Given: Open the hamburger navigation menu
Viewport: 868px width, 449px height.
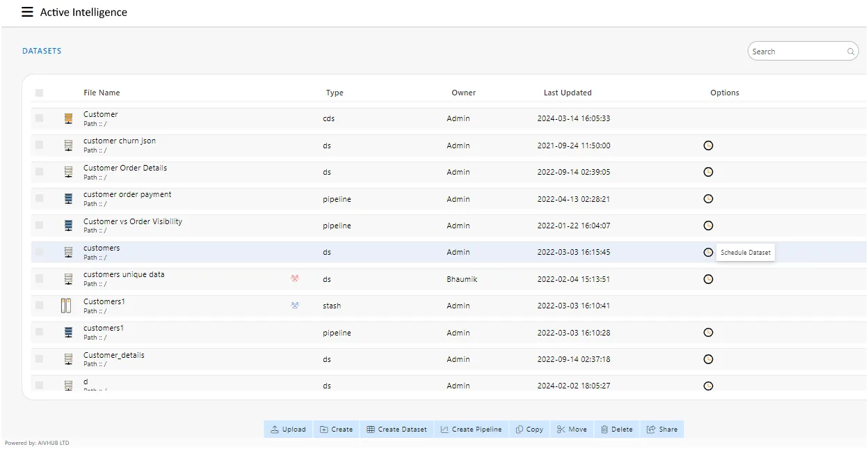Looking at the screenshot, I should [27, 12].
